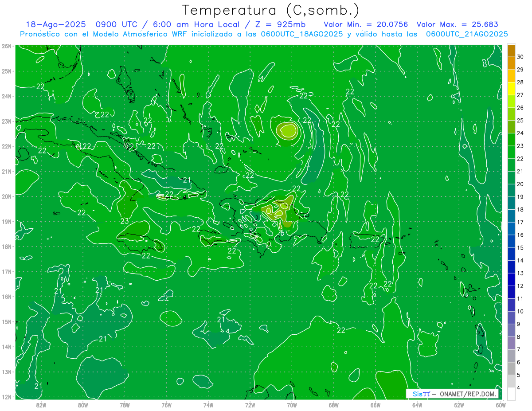Click the legend value "15"
This screenshot has width=532, height=411.
pos(520,247)
